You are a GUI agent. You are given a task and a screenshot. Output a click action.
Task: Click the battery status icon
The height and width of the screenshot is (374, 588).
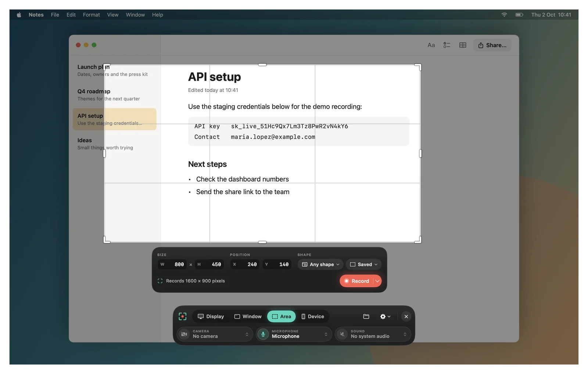519,15
